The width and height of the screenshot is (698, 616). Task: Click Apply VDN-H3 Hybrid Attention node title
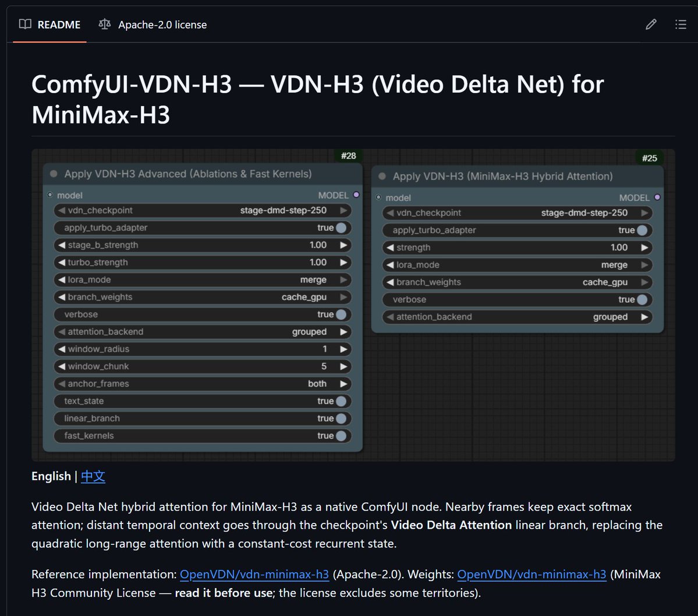pos(502,176)
